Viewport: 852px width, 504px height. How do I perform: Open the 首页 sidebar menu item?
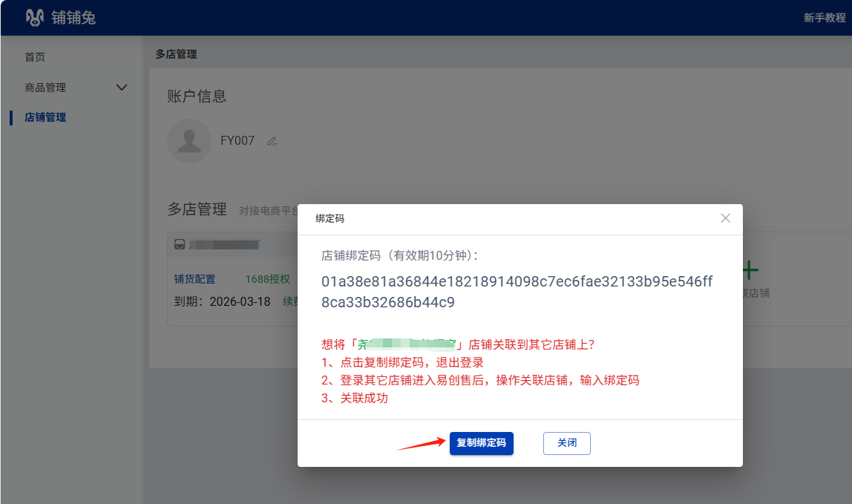coord(35,57)
